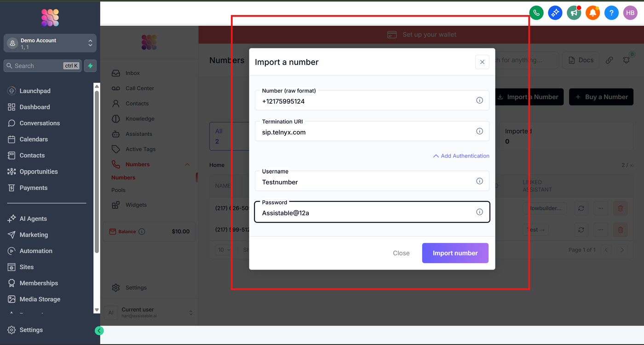Click info icon in Password field
This screenshot has width=644, height=345.
pyautogui.click(x=479, y=212)
